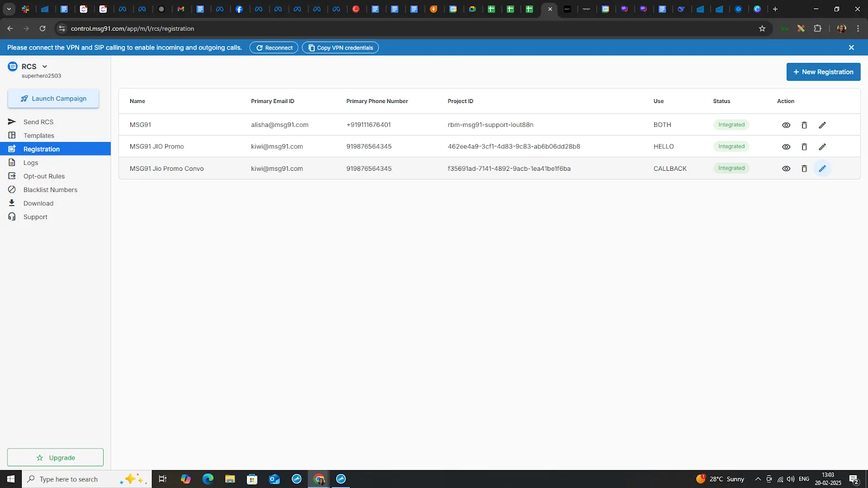
Task: Open the taskbar clock and date
Action: tap(828, 479)
